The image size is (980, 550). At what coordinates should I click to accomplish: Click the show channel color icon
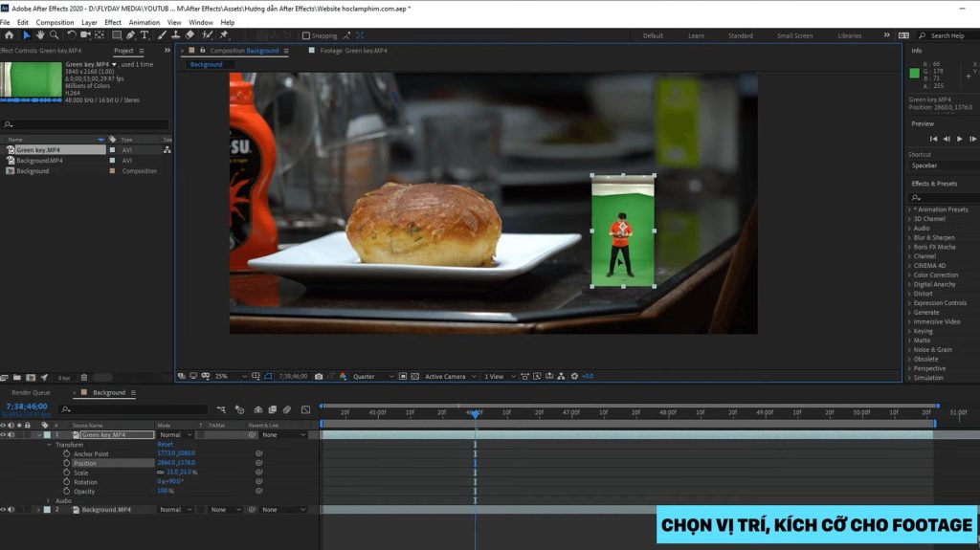tap(344, 376)
